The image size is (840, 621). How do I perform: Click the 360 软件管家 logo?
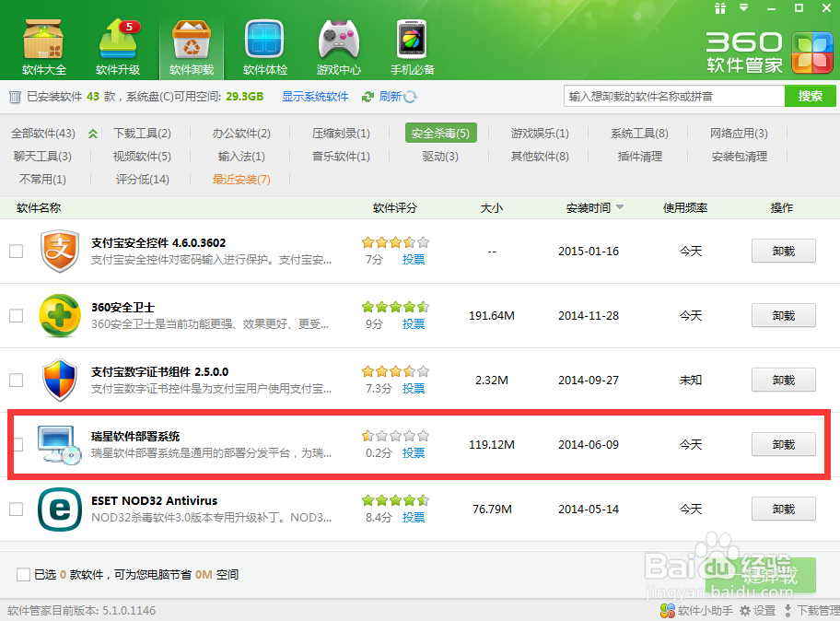(769, 53)
